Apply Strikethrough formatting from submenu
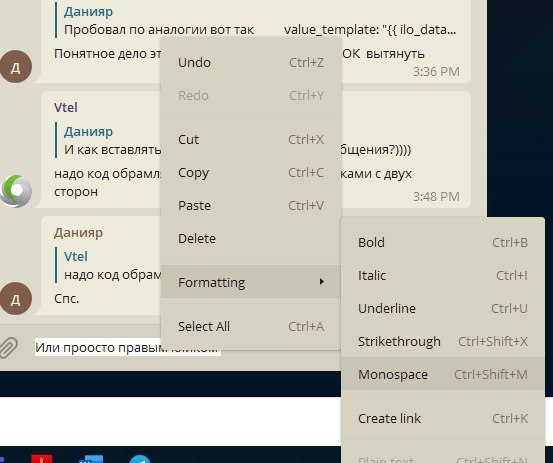The width and height of the screenshot is (553, 463). 443,341
